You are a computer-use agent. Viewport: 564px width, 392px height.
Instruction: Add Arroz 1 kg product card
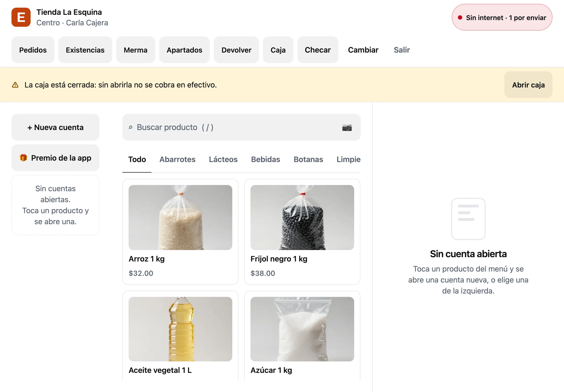click(180, 232)
